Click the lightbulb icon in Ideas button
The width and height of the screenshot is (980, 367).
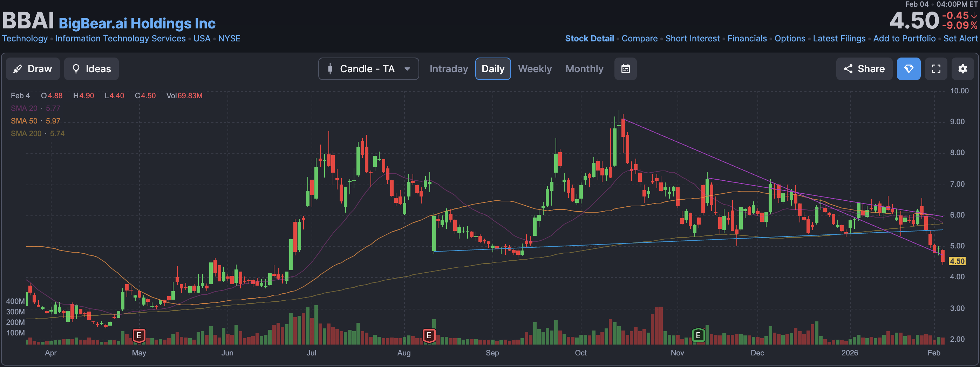click(76, 69)
